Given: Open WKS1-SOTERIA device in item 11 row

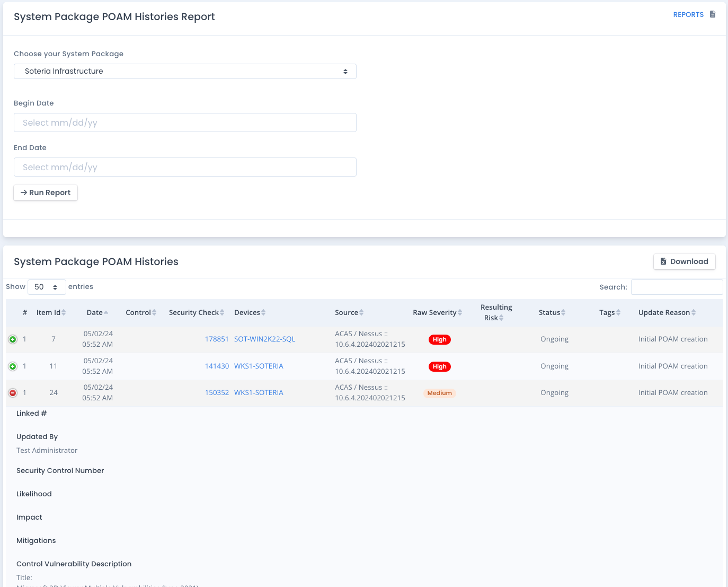Looking at the screenshot, I should (x=259, y=366).
